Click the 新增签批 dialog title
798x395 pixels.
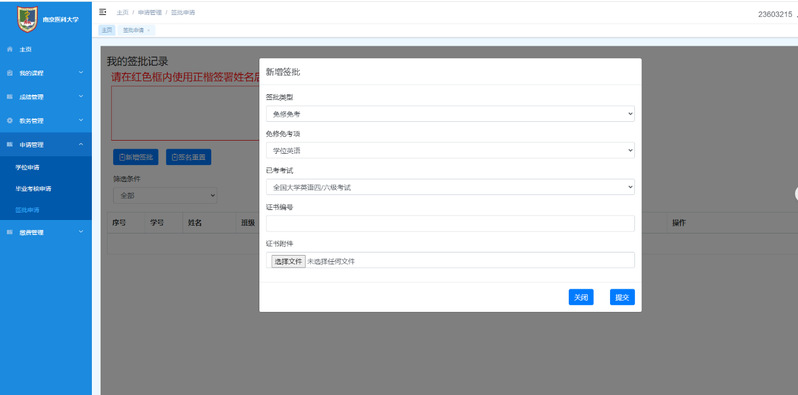[283, 72]
